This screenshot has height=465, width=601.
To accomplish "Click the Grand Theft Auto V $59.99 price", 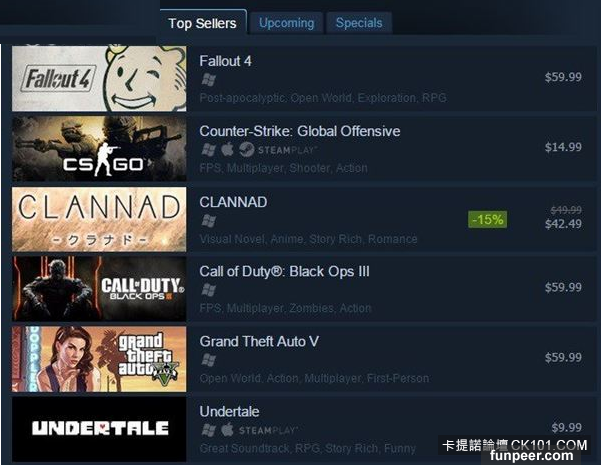I will [563, 357].
